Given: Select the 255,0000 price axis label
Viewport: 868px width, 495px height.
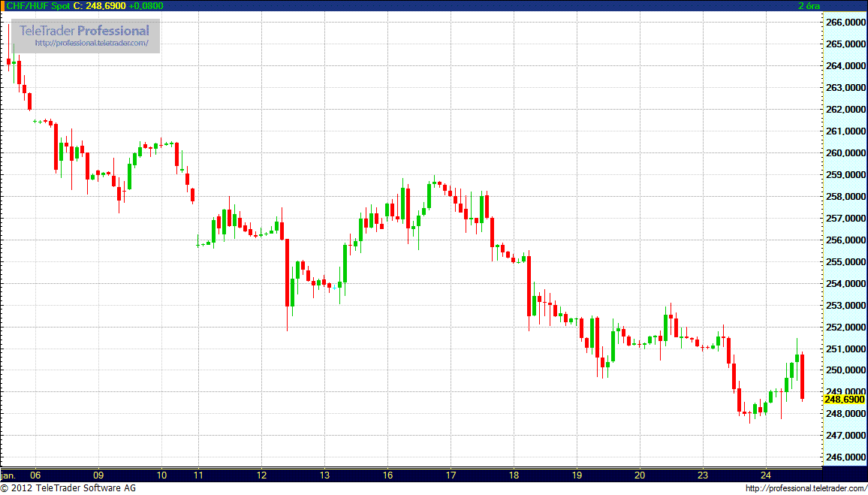Looking at the screenshot, I should pyautogui.click(x=845, y=262).
